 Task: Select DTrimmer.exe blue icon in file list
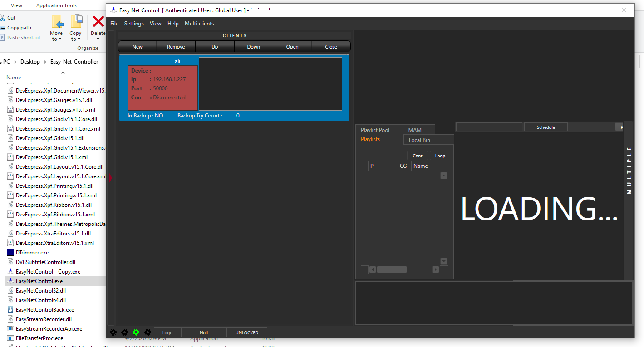[x=10, y=253]
